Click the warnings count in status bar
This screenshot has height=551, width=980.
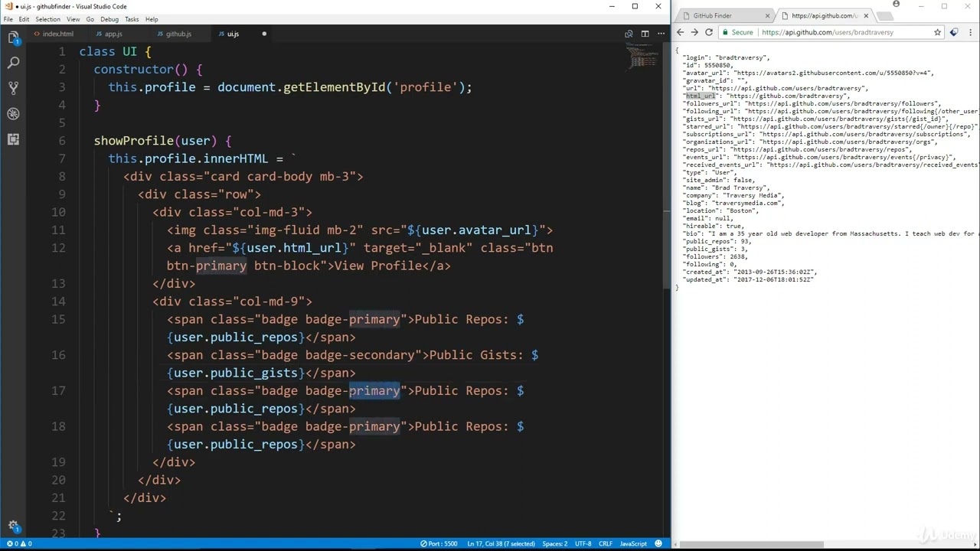(27, 543)
